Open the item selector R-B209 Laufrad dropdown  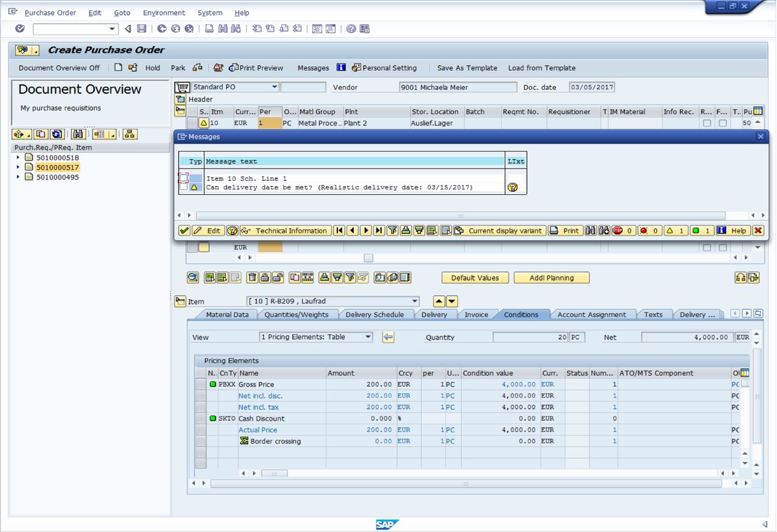(x=415, y=301)
